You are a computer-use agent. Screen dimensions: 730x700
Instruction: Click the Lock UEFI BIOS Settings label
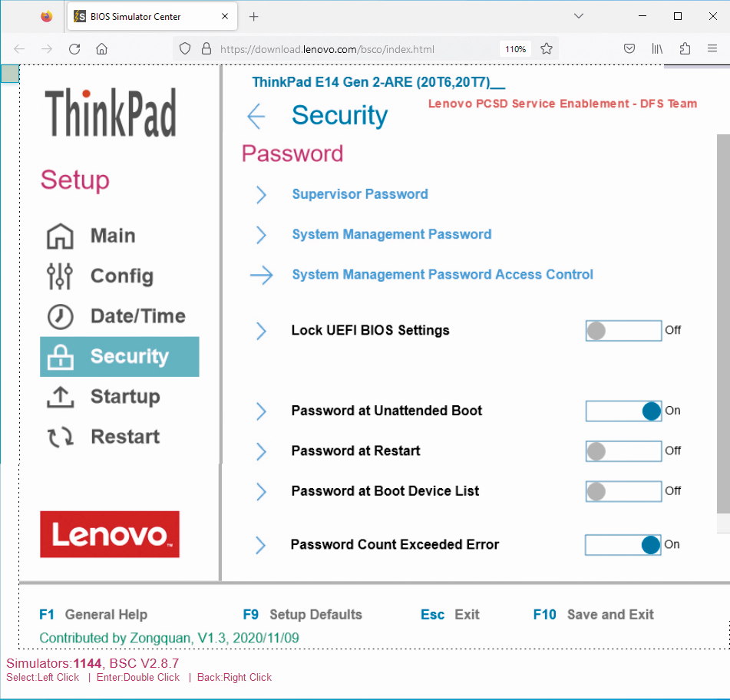coord(370,331)
